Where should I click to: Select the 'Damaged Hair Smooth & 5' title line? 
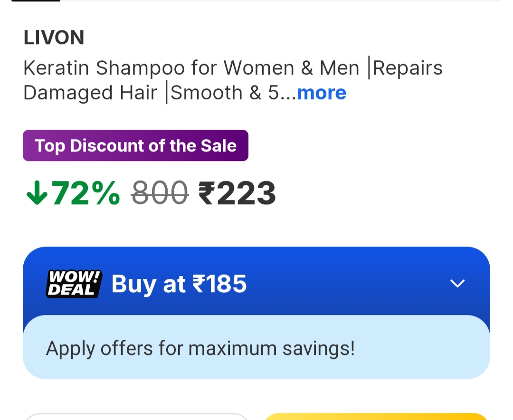(160, 93)
